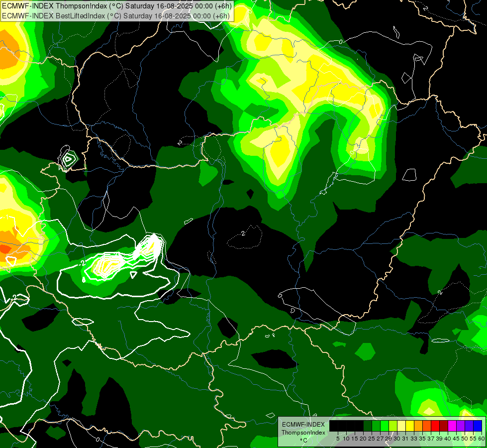The width and height of the screenshot is (487, 448).
Task: Select the indigo 50–55 legend swatch
Action: point(469,426)
